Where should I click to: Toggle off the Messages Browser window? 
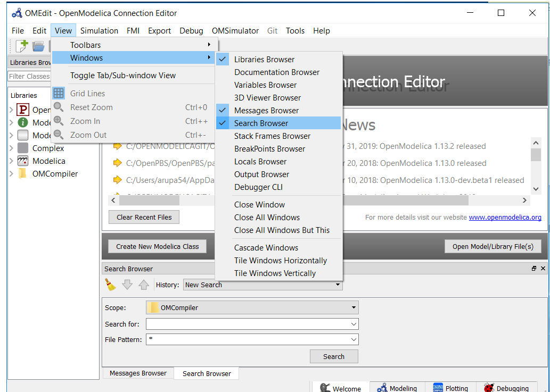coord(266,111)
